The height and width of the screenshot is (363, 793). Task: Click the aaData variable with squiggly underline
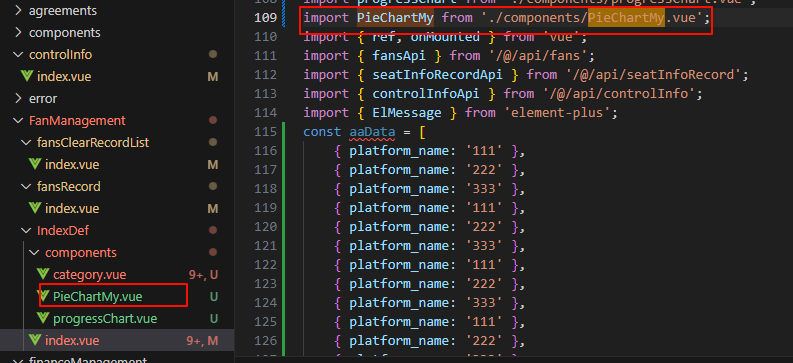click(x=372, y=132)
